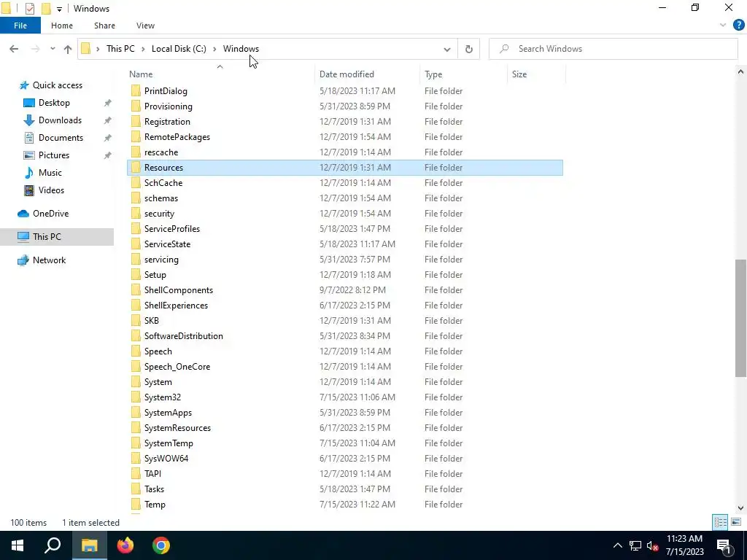Switch to Details view layout button

click(x=720, y=522)
